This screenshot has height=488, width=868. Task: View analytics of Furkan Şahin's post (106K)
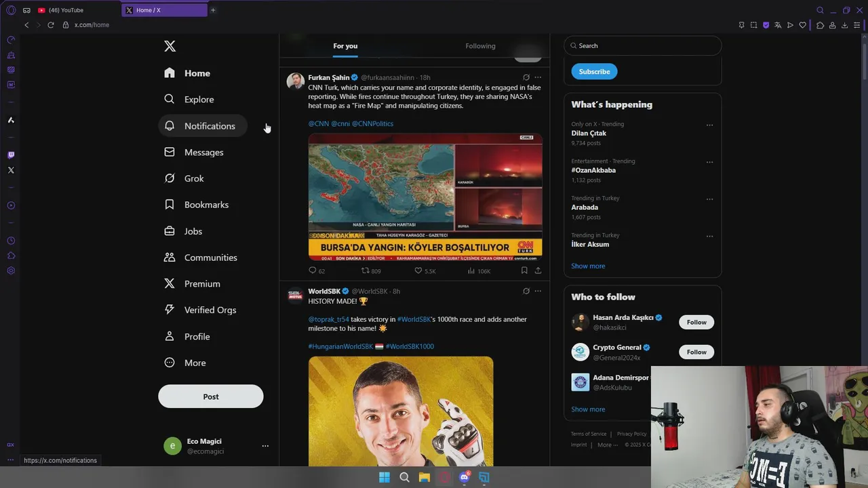pyautogui.click(x=479, y=270)
